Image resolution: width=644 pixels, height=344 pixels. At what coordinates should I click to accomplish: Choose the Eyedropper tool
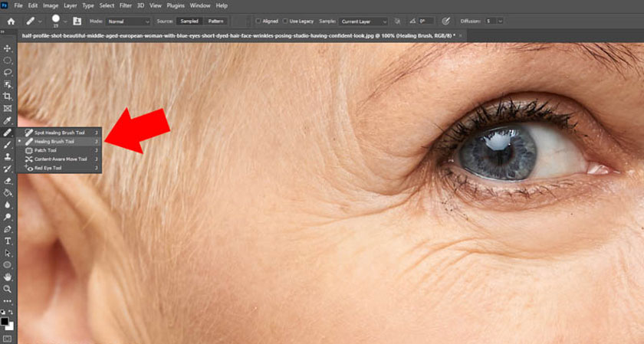pyautogui.click(x=8, y=120)
